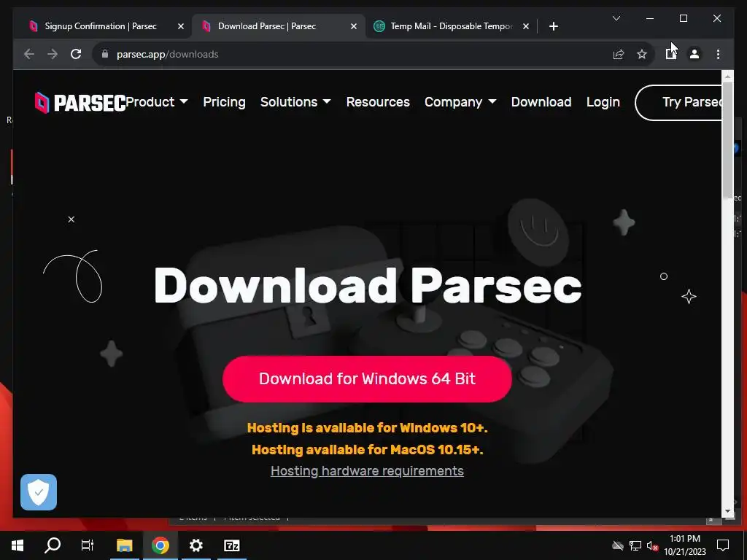The height and width of the screenshot is (560, 747).
Task: Open the Chrome three-dot menu
Action: point(718,54)
